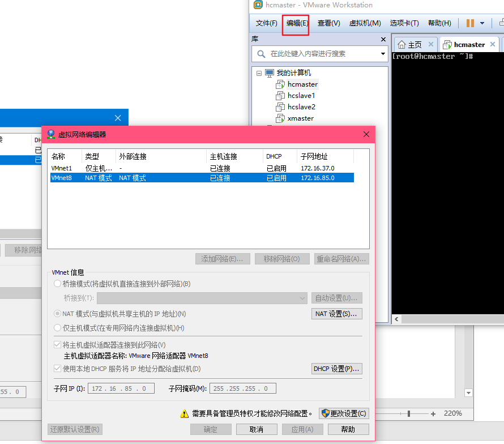The width and height of the screenshot is (504, 444).
Task: Close the blue background window
Action: point(118,118)
